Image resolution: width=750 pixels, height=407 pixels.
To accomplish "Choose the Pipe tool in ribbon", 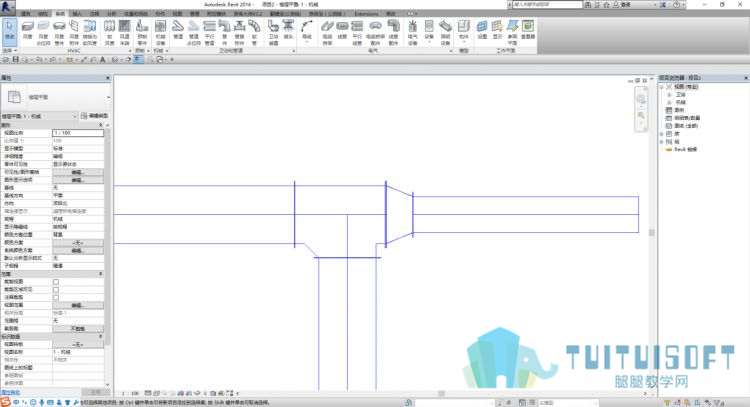I will coord(178,31).
